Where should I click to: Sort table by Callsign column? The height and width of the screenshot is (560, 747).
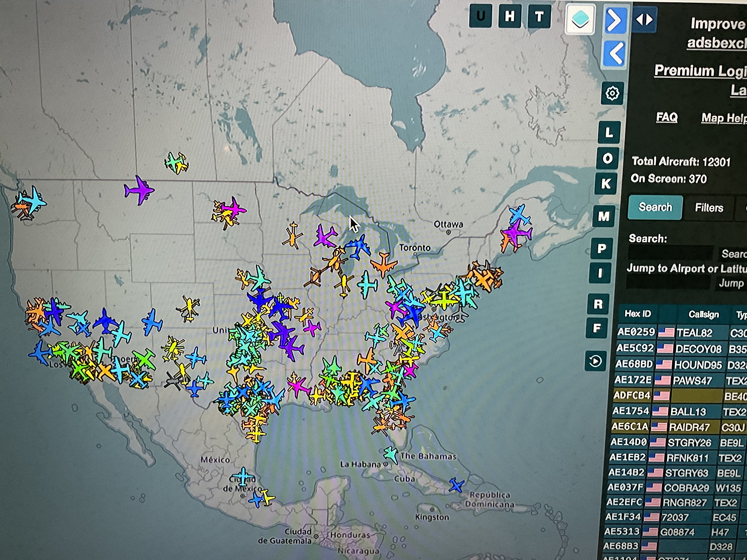pos(703,314)
